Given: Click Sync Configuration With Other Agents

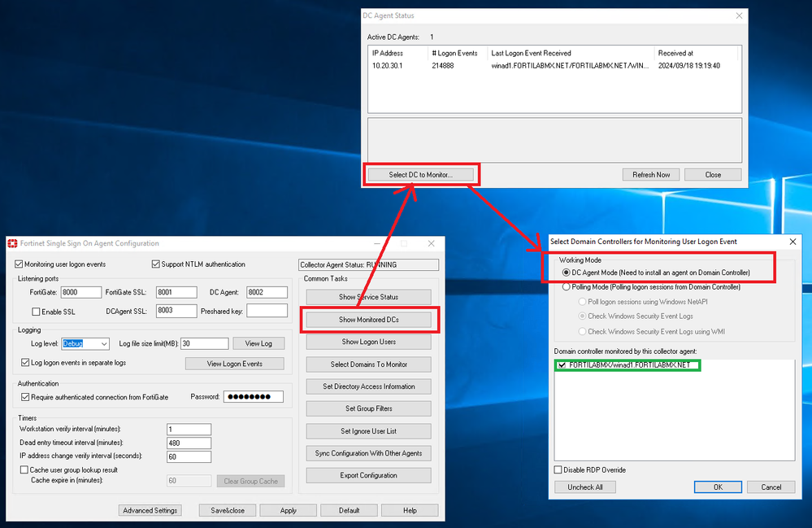Looking at the screenshot, I should tap(369, 453).
